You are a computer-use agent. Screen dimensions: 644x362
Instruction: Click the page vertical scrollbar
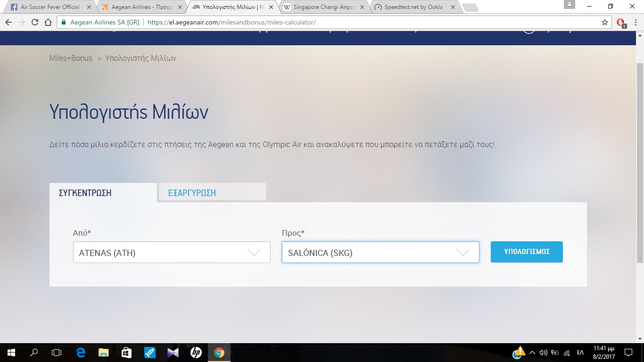click(640, 163)
